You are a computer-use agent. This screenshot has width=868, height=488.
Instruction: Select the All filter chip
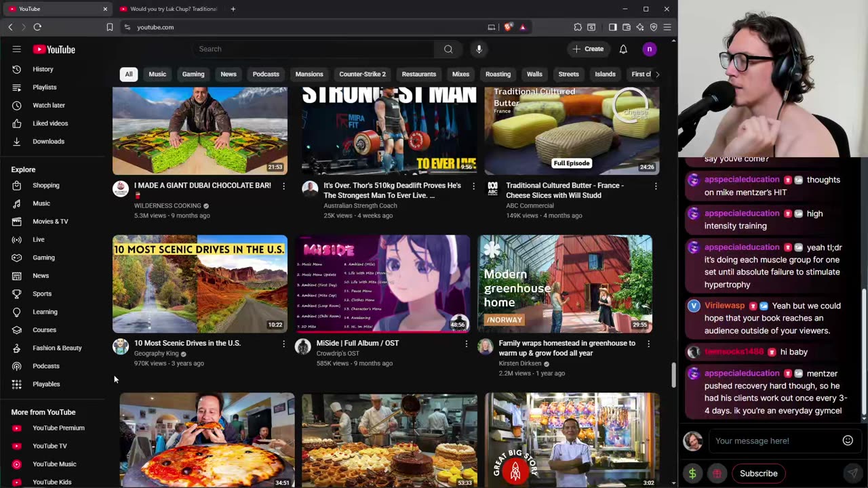pyautogui.click(x=128, y=74)
